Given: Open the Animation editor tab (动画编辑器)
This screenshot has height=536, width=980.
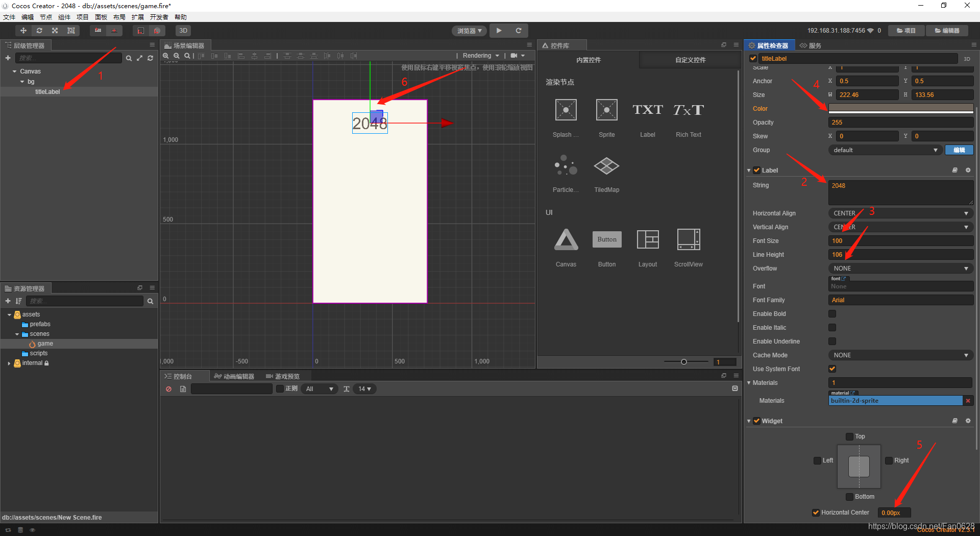Looking at the screenshot, I should pyautogui.click(x=234, y=376).
